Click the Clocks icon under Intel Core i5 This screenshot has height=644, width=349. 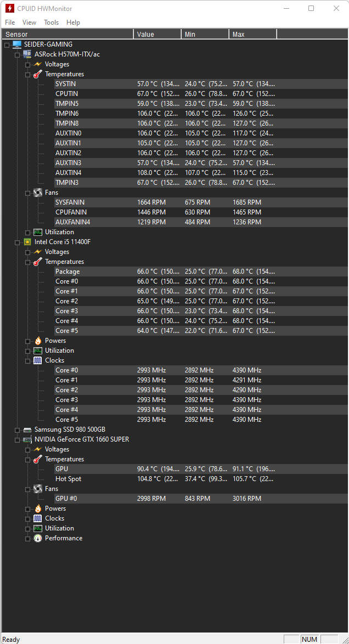pyautogui.click(x=38, y=360)
